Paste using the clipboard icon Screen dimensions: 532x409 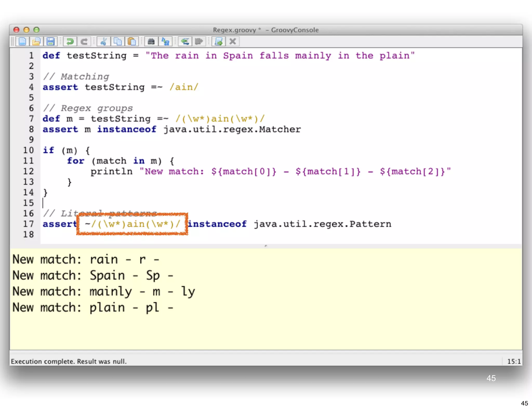point(132,42)
